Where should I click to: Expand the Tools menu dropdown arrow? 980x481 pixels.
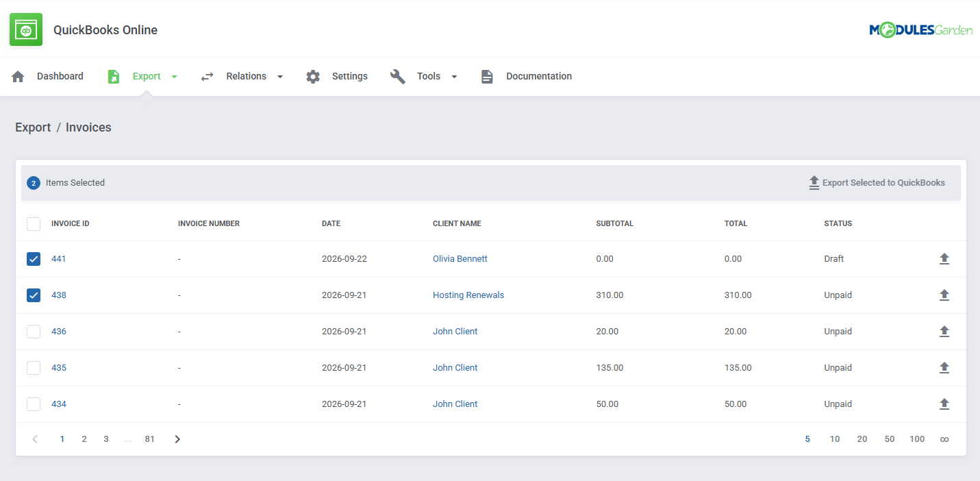(453, 77)
